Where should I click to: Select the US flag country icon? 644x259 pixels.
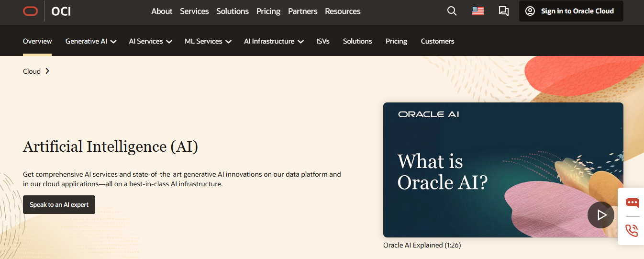[478, 11]
